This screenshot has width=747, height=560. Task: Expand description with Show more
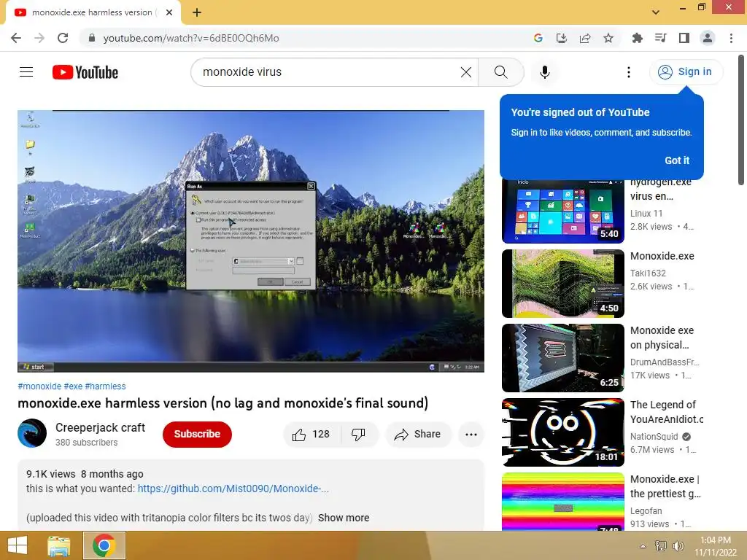click(x=344, y=518)
